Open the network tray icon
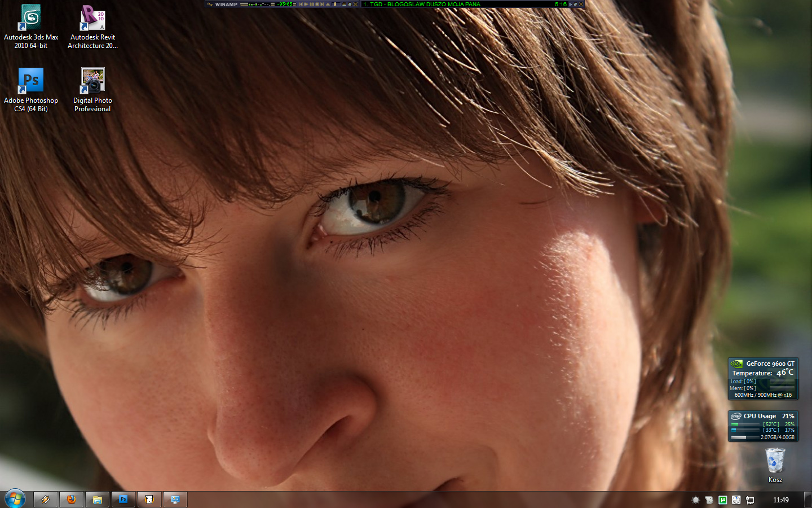This screenshot has height=508, width=812. pos(750,500)
